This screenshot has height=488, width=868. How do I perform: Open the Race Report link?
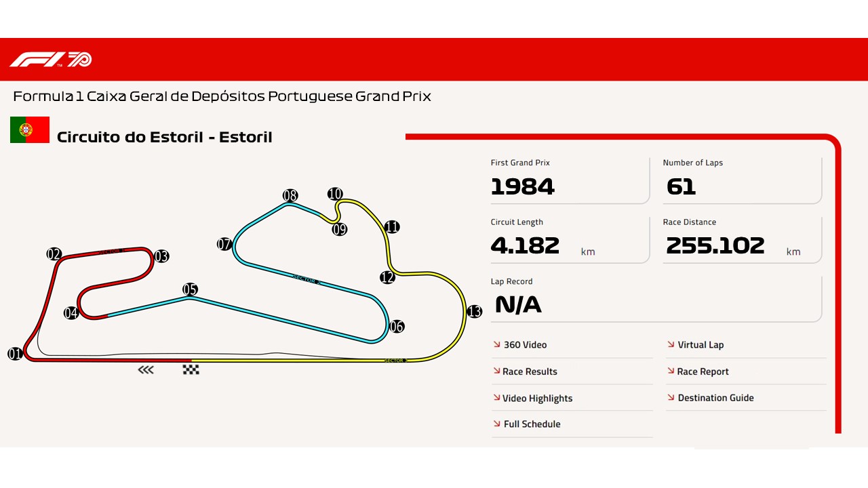703,371
